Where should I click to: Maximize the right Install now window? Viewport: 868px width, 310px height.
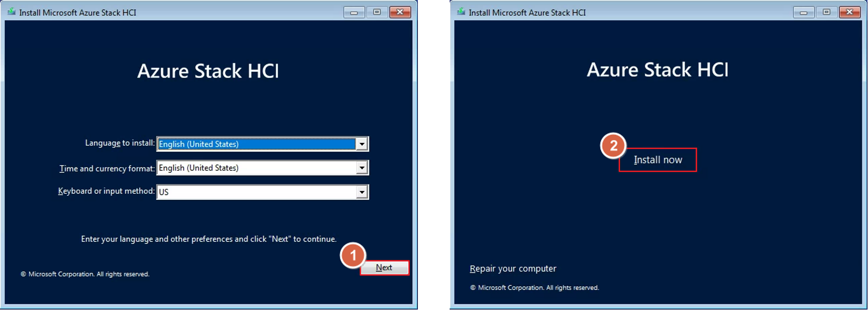tap(827, 12)
